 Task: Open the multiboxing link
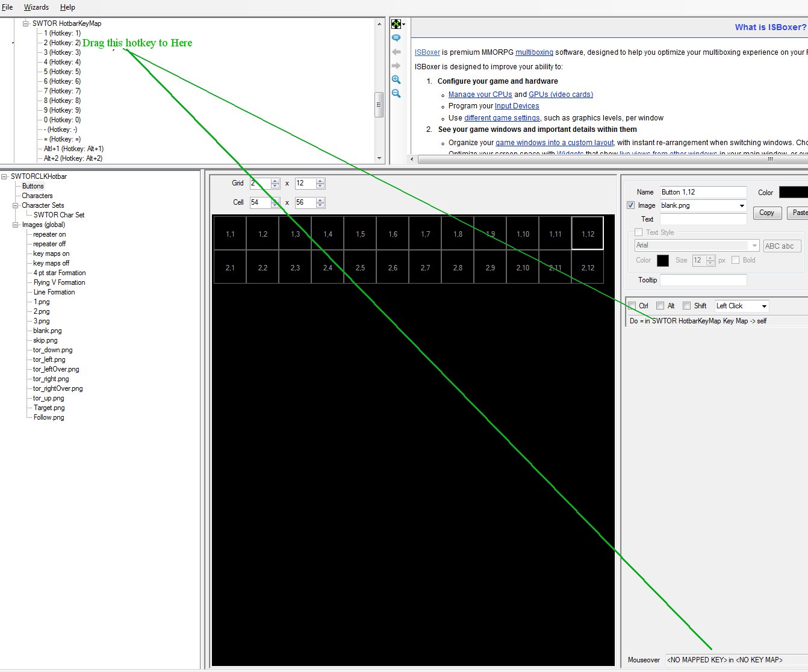point(534,52)
